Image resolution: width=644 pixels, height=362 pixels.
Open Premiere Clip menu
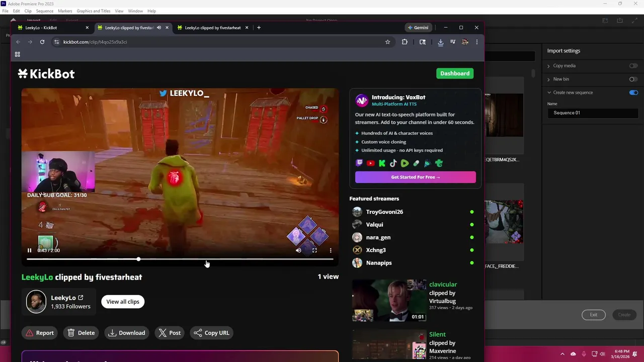pos(28,11)
